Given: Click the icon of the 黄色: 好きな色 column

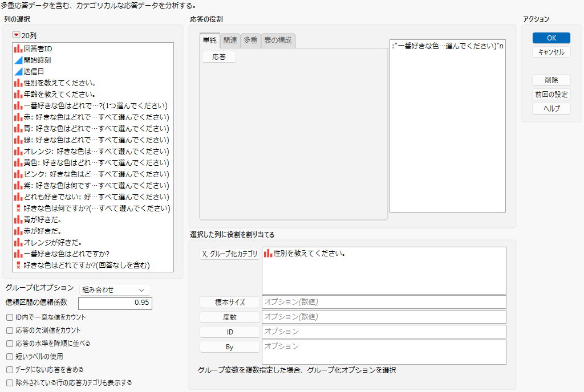Looking at the screenshot, I should click(18, 162).
